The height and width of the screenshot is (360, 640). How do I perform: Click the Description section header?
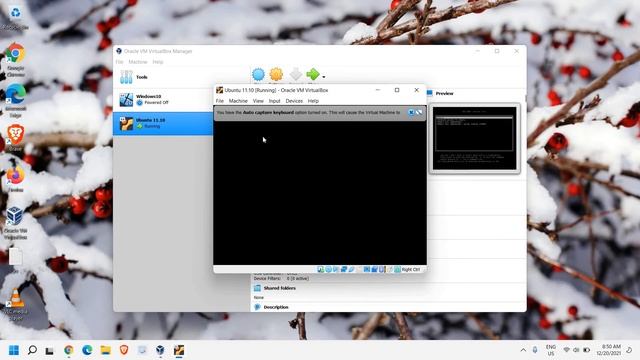click(x=276, y=307)
